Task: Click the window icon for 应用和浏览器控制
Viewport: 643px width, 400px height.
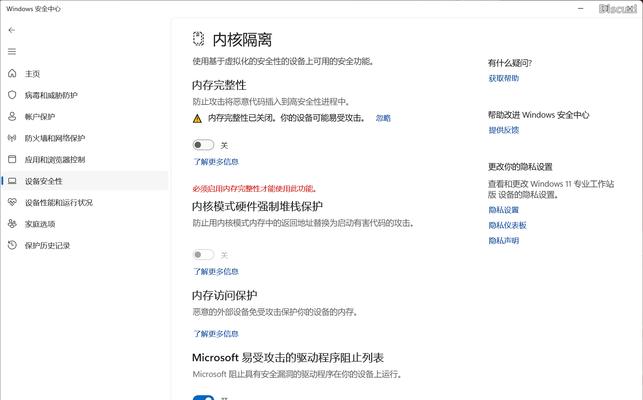Action: click(12, 159)
